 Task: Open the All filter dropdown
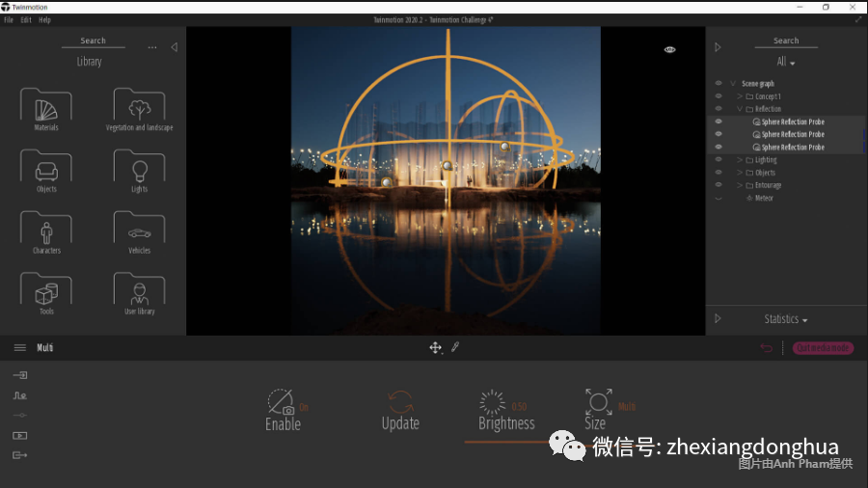coord(785,62)
